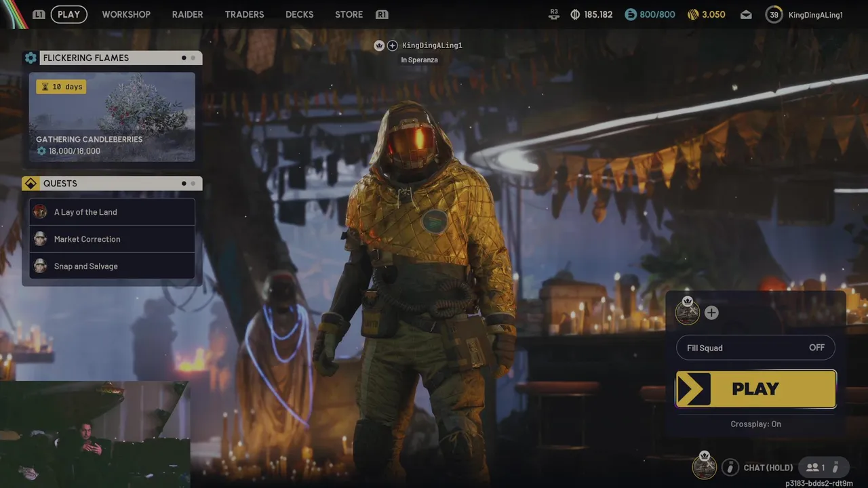
Task: Click the trader portrait beside Market Correction
Action: (x=40, y=239)
